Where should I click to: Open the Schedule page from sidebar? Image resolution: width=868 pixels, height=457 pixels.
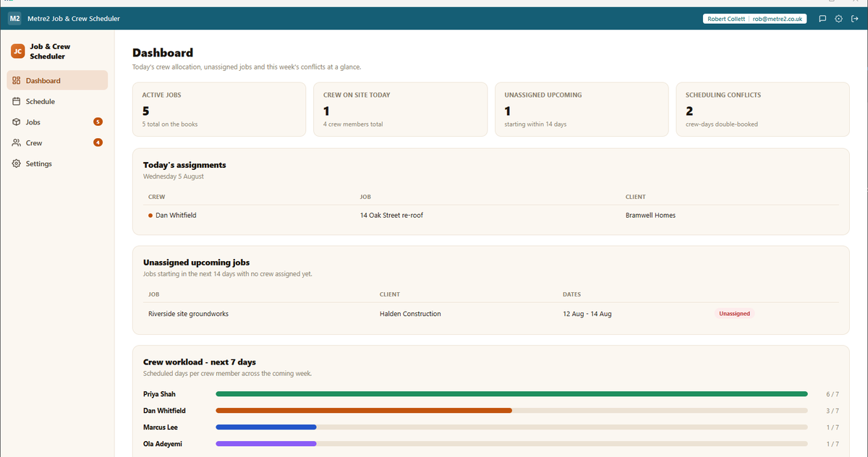57,101
